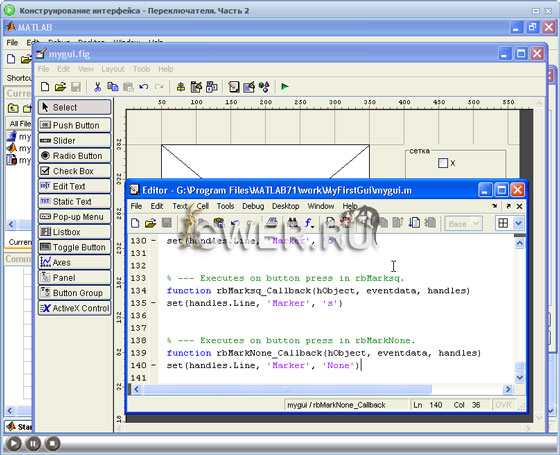Click the green Run figure icon
560x455 pixels.
(285, 86)
